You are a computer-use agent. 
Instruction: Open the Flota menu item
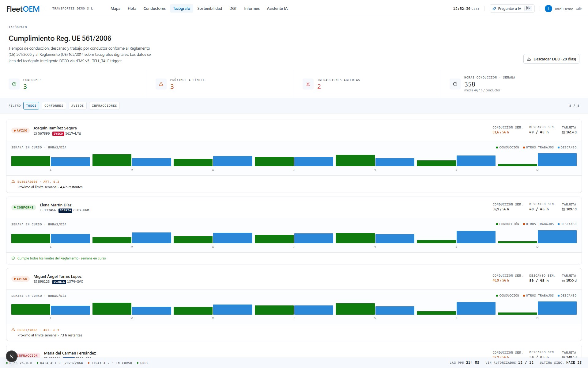click(132, 9)
